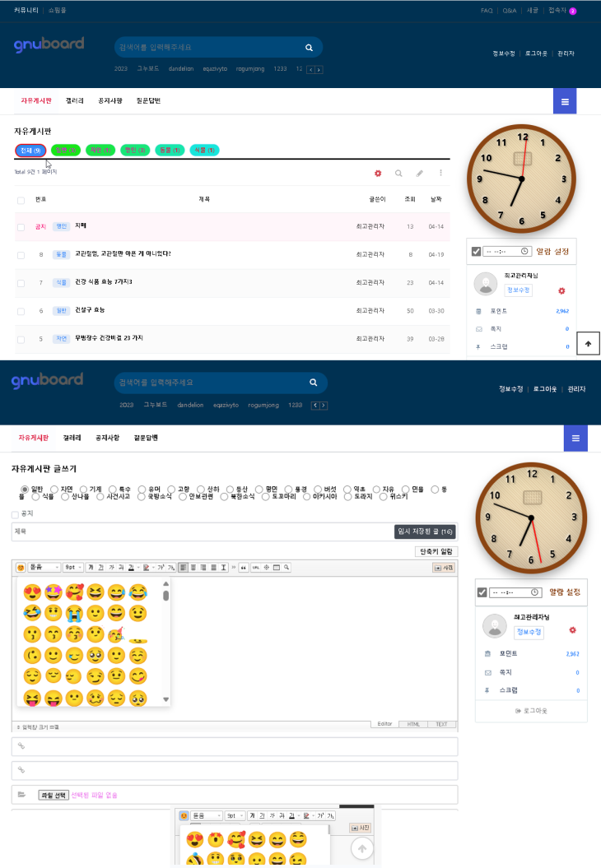Tick the select-all checkbox beside 번호 header

click(x=21, y=201)
